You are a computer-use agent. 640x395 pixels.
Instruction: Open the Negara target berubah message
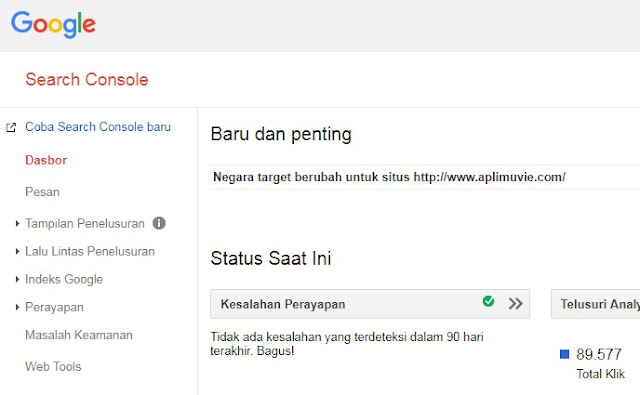click(x=389, y=177)
